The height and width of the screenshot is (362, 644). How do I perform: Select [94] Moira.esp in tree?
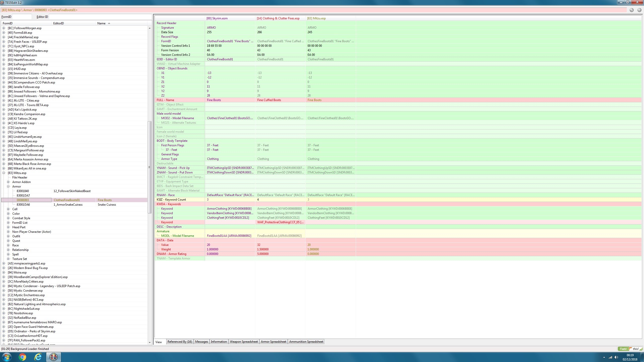tap(17, 273)
